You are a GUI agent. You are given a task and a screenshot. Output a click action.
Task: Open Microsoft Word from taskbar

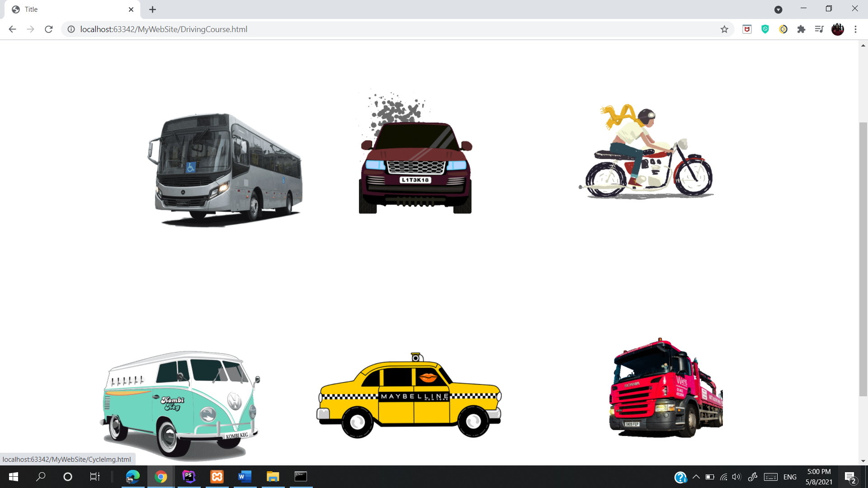point(245,477)
